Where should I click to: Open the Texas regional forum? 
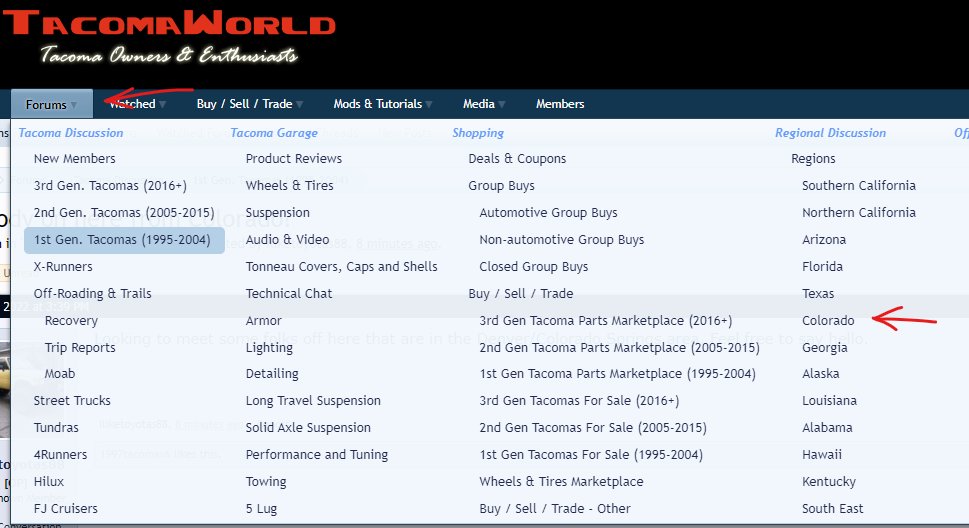coord(818,294)
